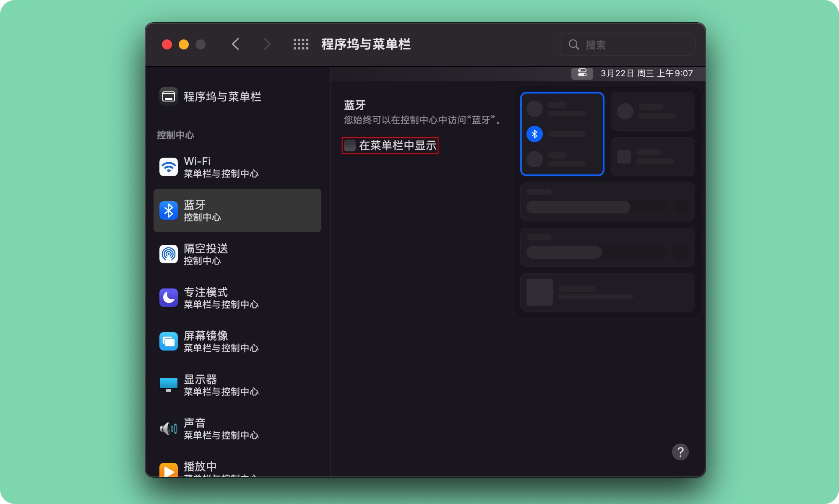Click the Sound speaker icon in sidebar
Screen dimensions: 839x504
pyautogui.click(x=169, y=429)
